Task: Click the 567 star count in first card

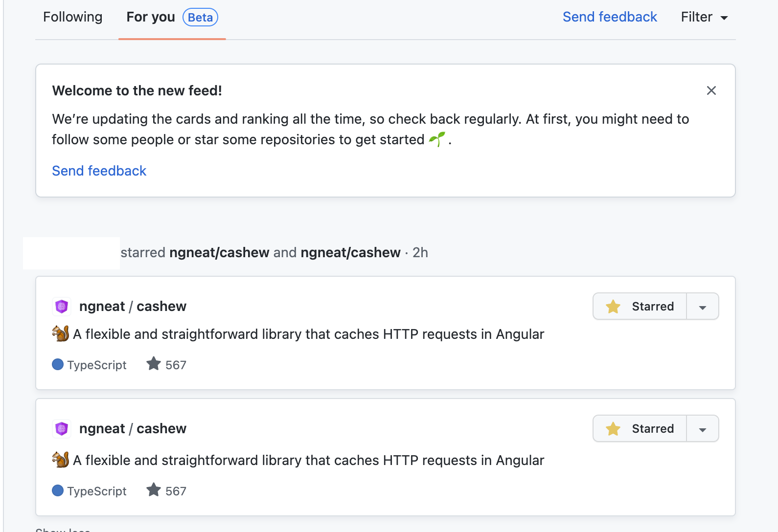Action: point(176,365)
